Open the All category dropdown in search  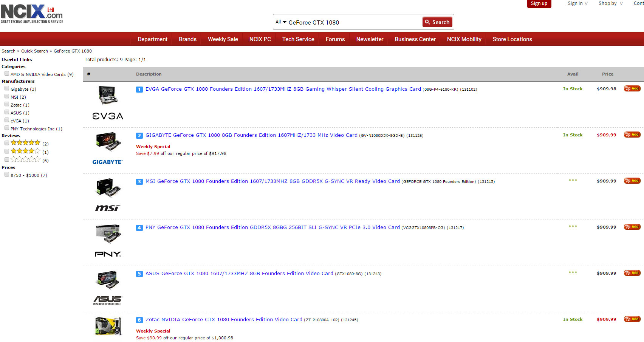point(281,22)
